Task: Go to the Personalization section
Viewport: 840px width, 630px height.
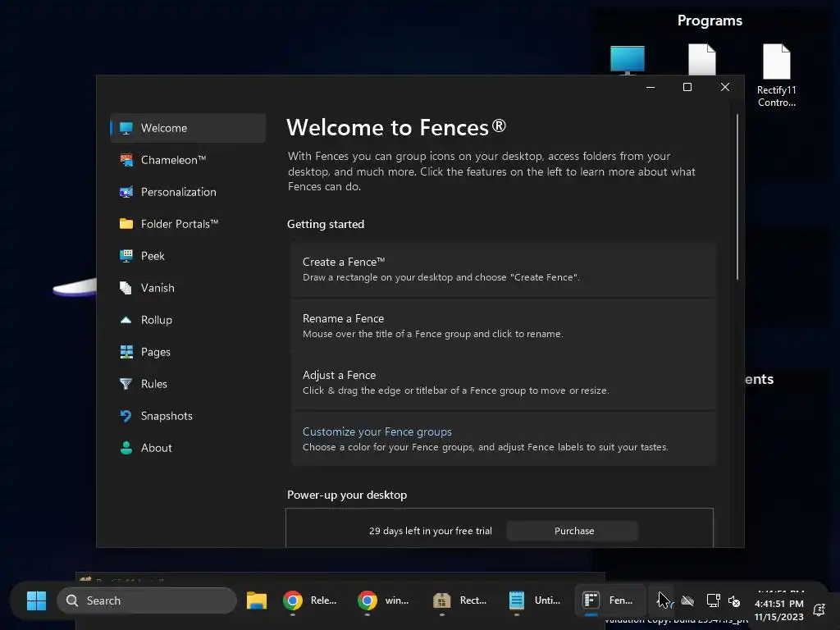Action: [188, 192]
